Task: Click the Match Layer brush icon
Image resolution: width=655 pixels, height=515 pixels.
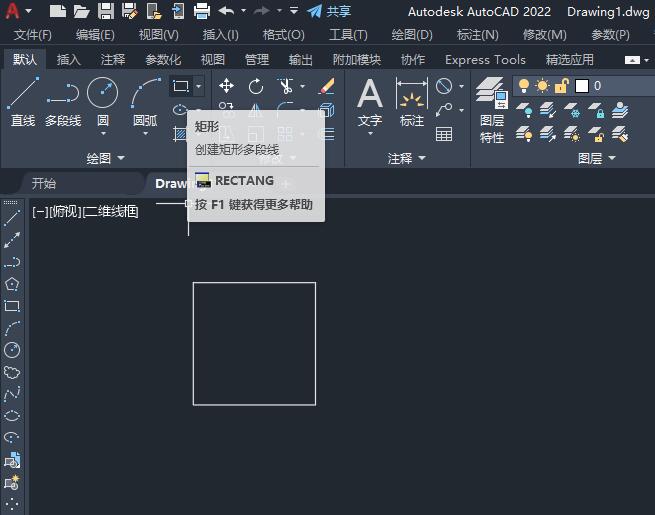Action: point(620,135)
